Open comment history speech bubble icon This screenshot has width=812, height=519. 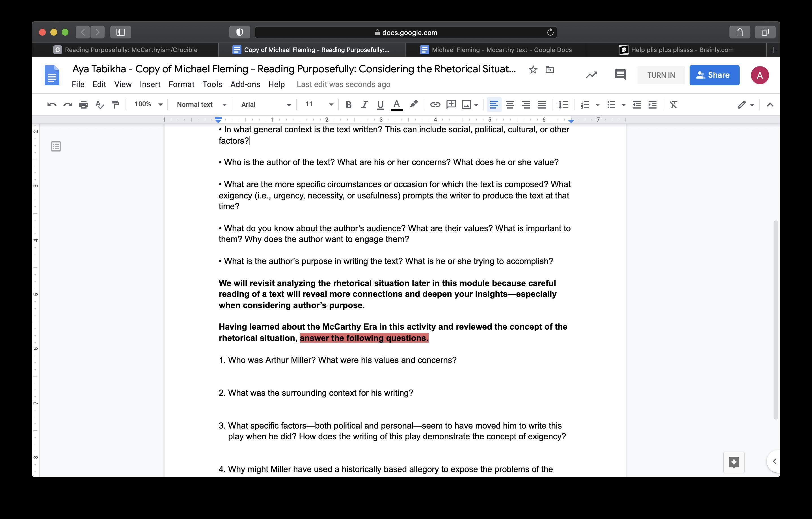click(620, 75)
